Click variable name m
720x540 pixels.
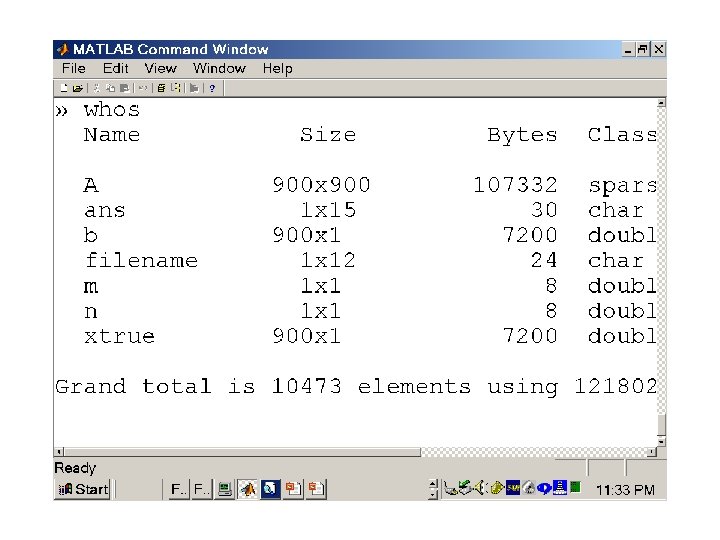coord(91,287)
